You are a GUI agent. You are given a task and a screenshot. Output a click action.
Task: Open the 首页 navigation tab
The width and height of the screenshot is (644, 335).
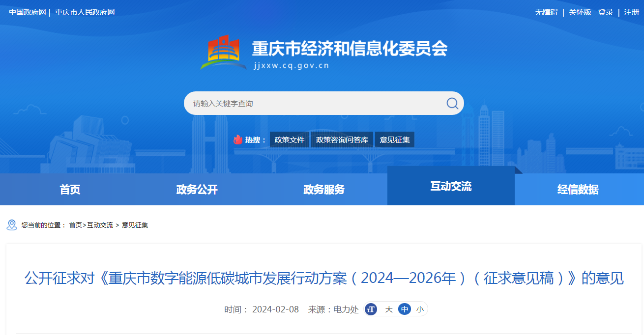70,190
